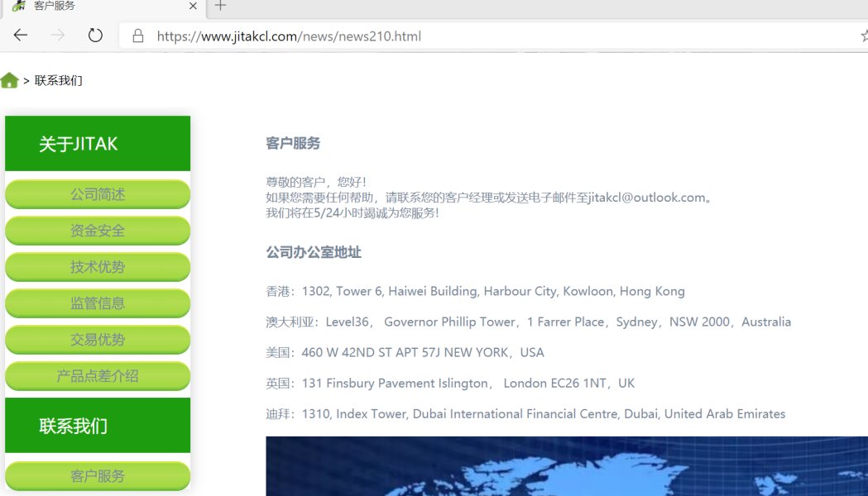Image resolution: width=868 pixels, height=496 pixels.
Task: Click the browser forward arrow
Action: point(58,36)
